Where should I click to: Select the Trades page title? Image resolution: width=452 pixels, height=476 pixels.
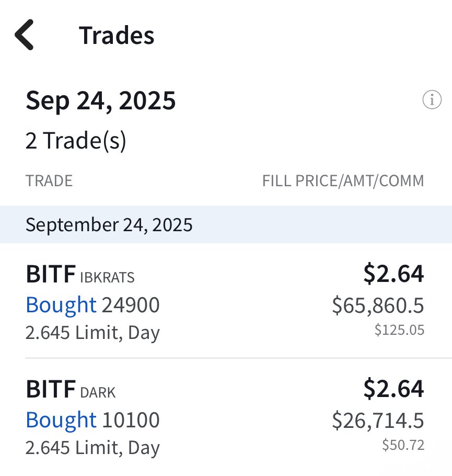coord(117,35)
